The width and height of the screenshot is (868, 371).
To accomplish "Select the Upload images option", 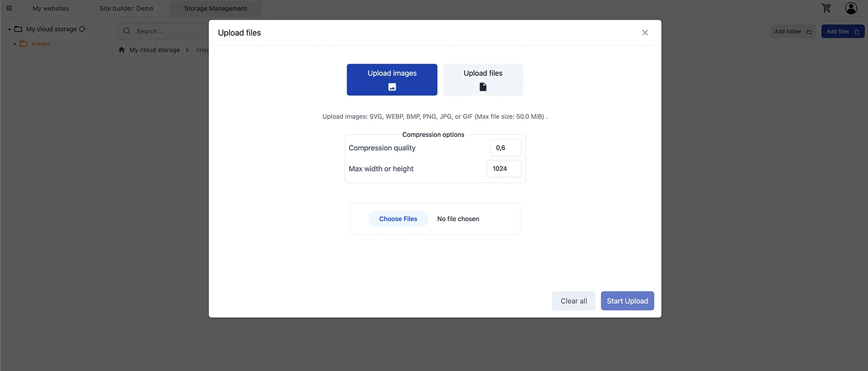I will point(392,79).
